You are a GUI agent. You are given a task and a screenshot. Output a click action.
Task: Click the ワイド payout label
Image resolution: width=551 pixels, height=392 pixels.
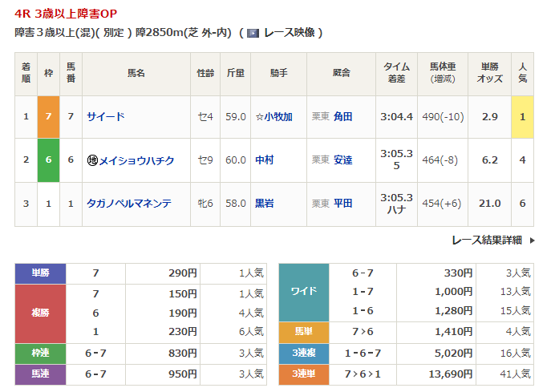(303, 291)
